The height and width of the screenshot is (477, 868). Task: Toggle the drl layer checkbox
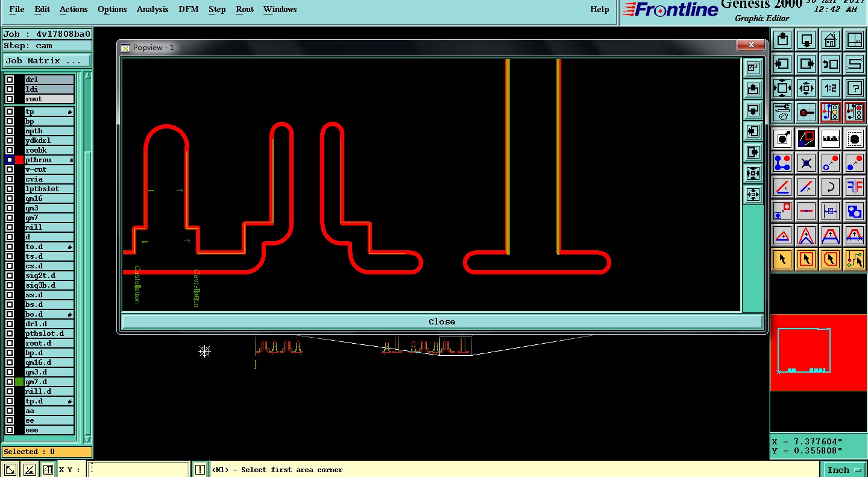click(x=10, y=80)
